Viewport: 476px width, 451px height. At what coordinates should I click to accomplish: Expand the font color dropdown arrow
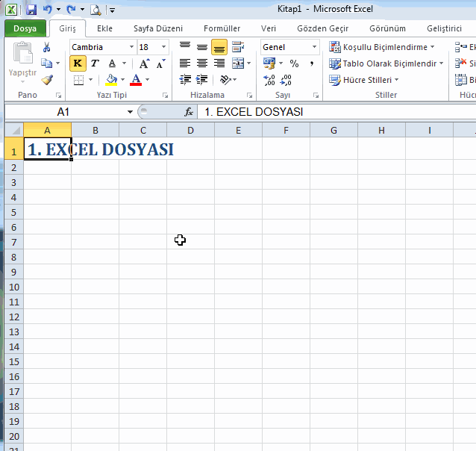click(x=147, y=80)
